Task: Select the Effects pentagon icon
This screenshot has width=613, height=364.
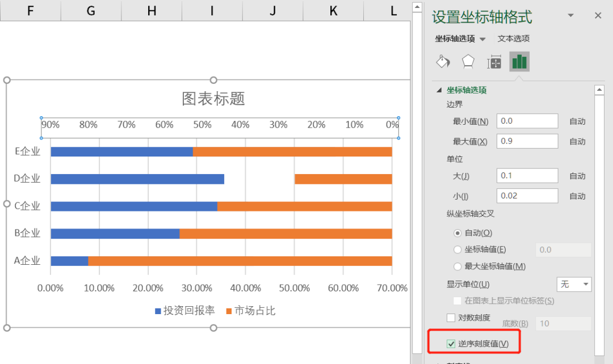Action: tap(468, 61)
